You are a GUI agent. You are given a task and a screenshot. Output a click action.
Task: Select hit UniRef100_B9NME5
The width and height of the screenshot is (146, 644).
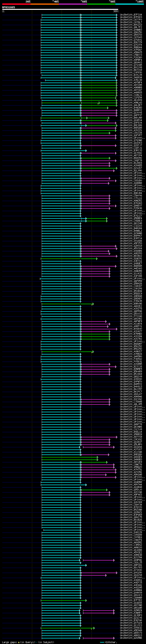pos(131,369)
